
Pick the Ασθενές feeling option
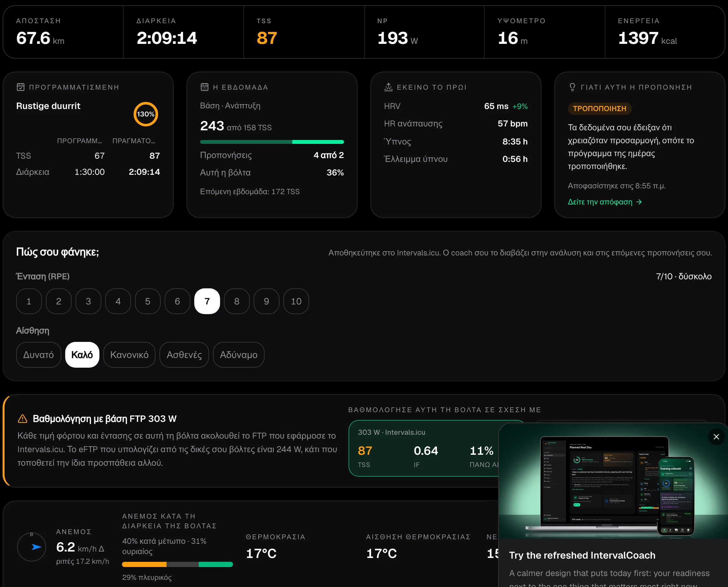coord(184,355)
